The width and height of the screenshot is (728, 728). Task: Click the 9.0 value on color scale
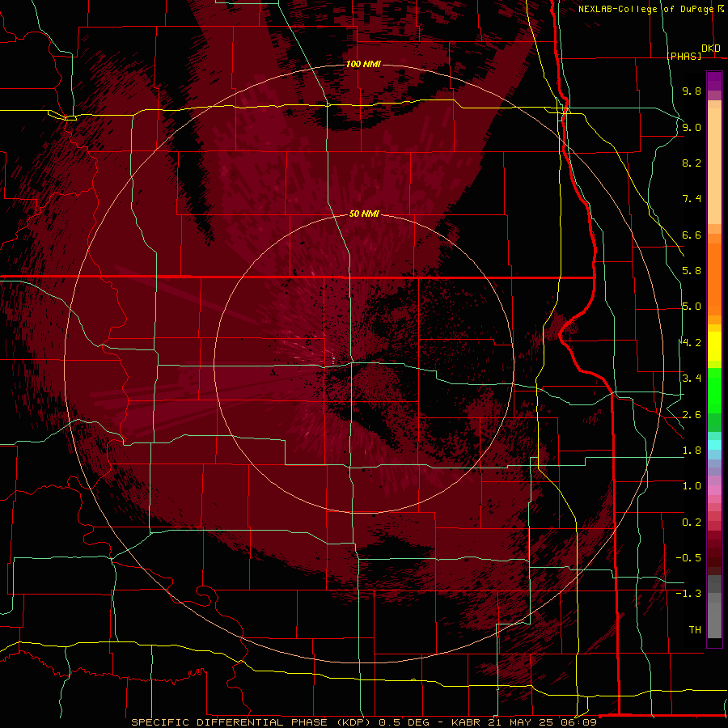click(692, 127)
